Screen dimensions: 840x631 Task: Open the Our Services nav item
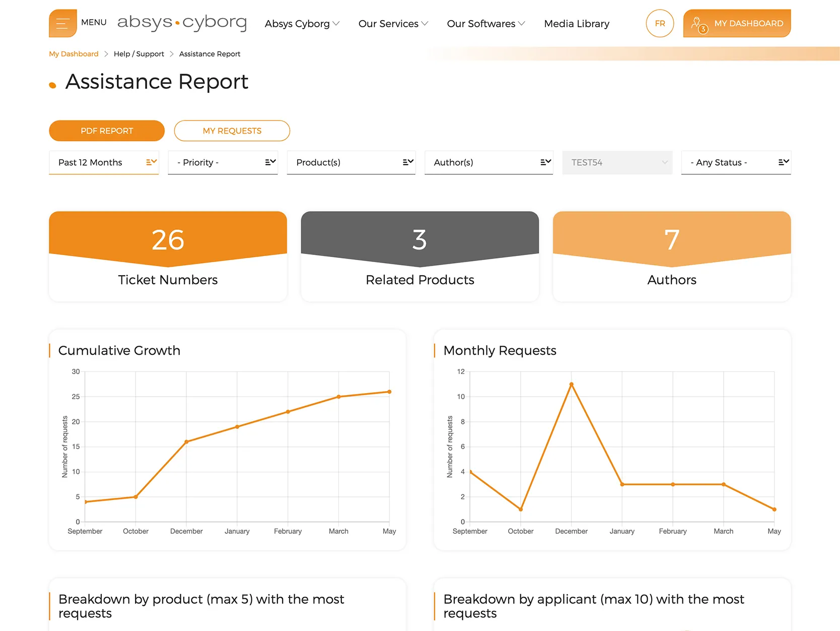click(393, 24)
